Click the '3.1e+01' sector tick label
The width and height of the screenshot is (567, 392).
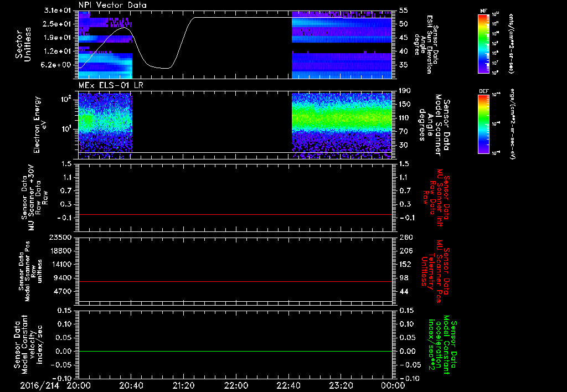tap(57, 11)
